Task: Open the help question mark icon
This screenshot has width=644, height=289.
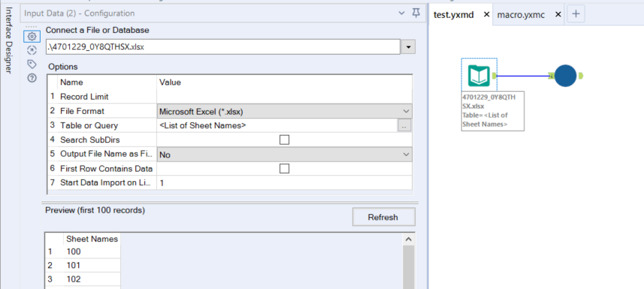Action: tap(32, 78)
